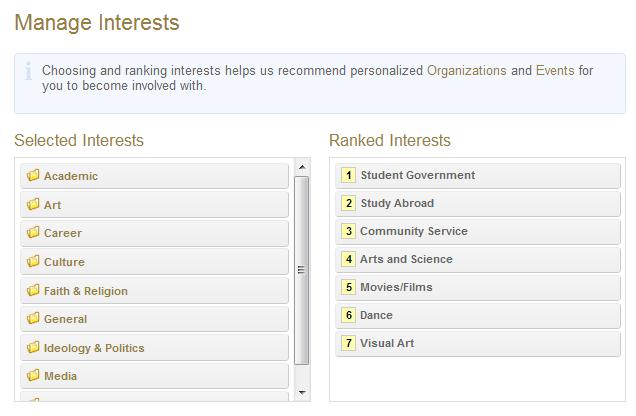Select the Study Abroad ranked item
This screenshot has width=636, height=416.
397,203
